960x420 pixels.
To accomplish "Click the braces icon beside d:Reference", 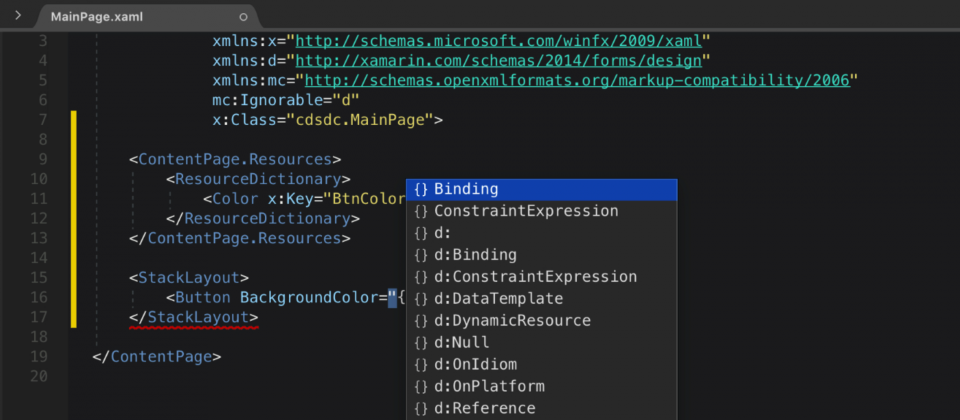I will pyautogui.click(x=421, y=409).
